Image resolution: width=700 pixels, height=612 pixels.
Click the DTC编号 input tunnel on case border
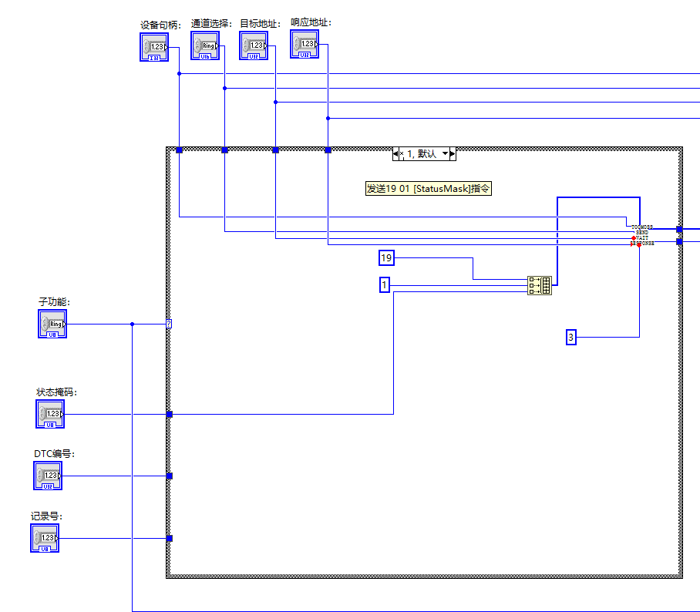(x=169, y=476)
